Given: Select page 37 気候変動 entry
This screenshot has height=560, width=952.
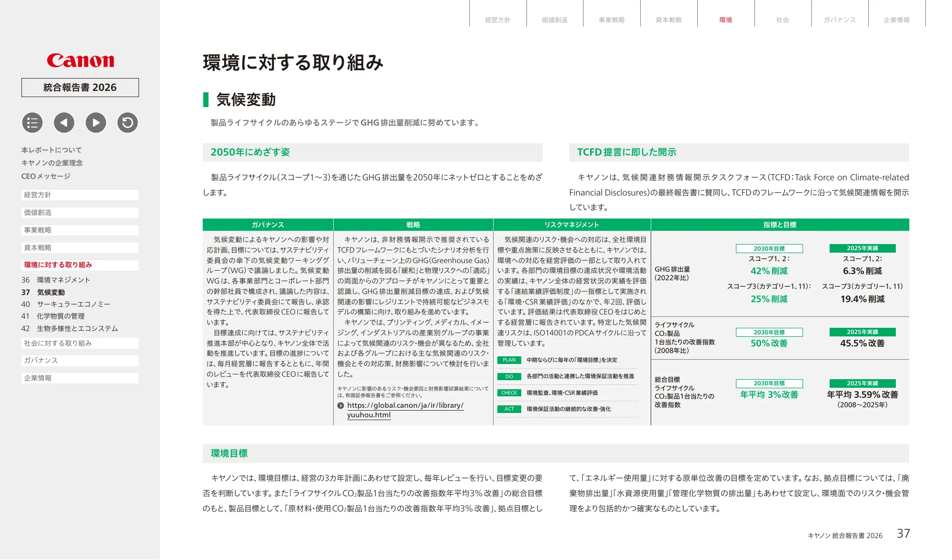Looking at the screenshot, I should tap(43, 292).
